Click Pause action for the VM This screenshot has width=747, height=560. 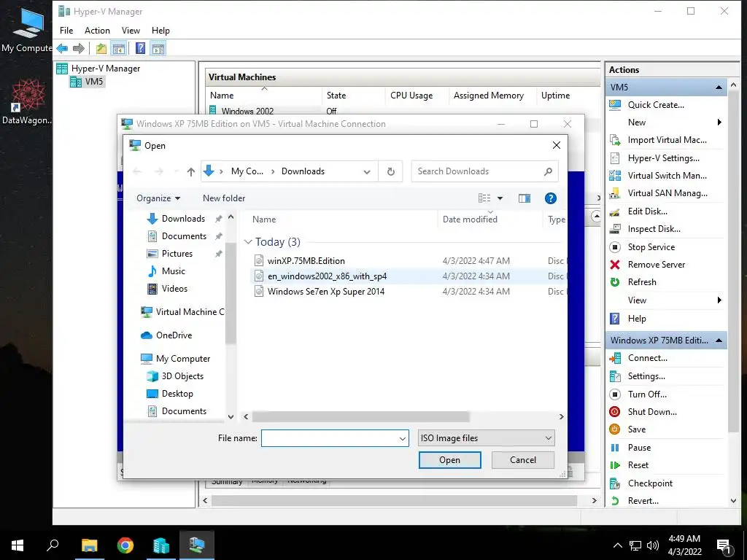pyautogui.click(x=639, y=448)
